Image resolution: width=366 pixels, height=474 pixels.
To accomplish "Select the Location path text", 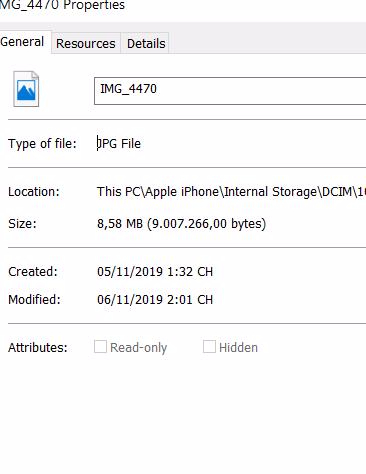I will pos(231,192).
